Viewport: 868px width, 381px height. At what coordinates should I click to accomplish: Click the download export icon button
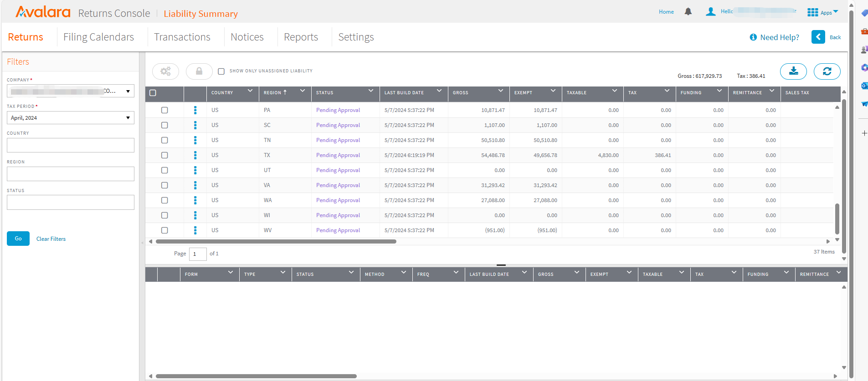793,71
